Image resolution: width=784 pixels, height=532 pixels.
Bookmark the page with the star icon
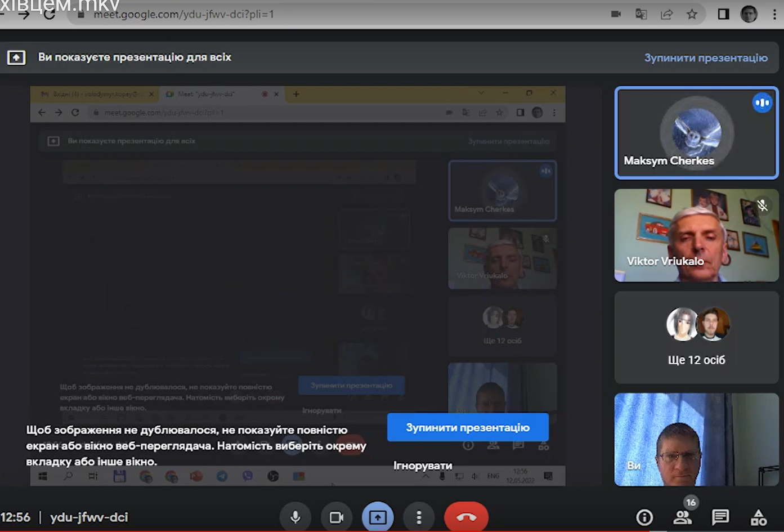pyautogui.click(x=692, y=14)
